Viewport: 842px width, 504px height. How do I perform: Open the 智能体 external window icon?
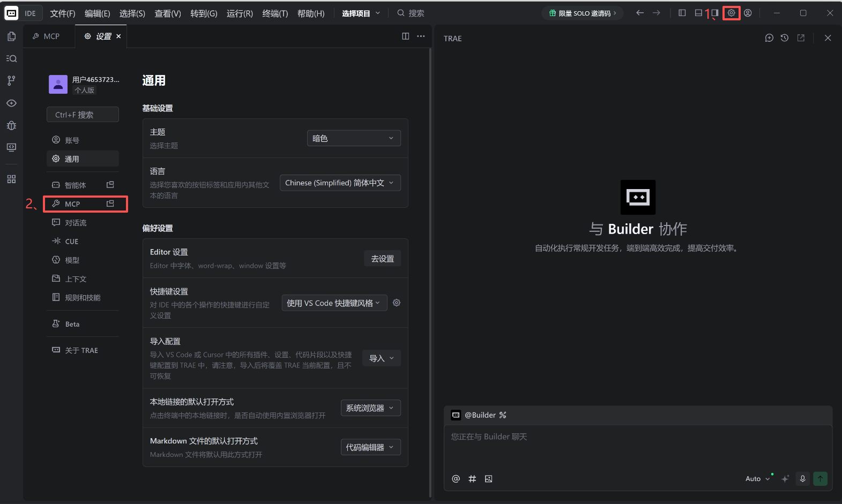pyautogui.click(x=110, y=185)
